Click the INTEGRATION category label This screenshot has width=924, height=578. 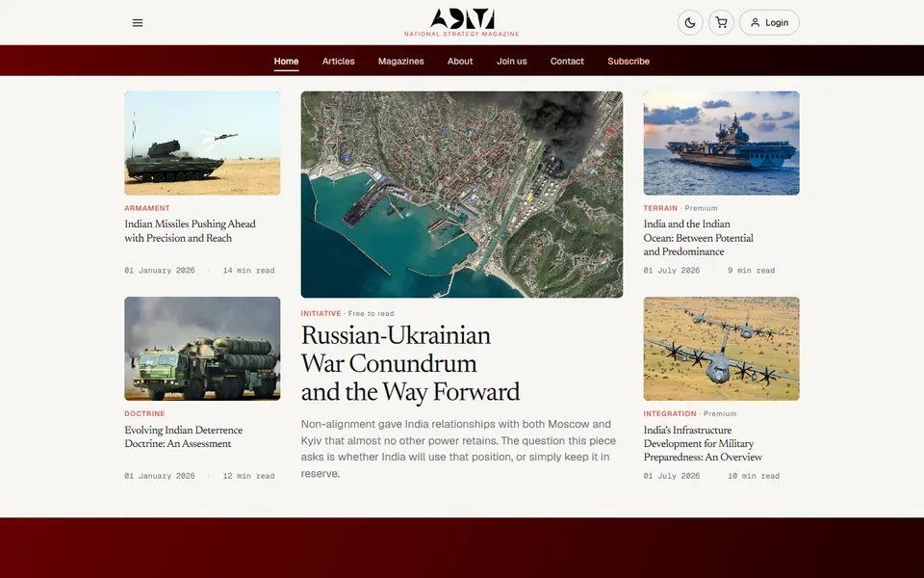pos(670,414)
